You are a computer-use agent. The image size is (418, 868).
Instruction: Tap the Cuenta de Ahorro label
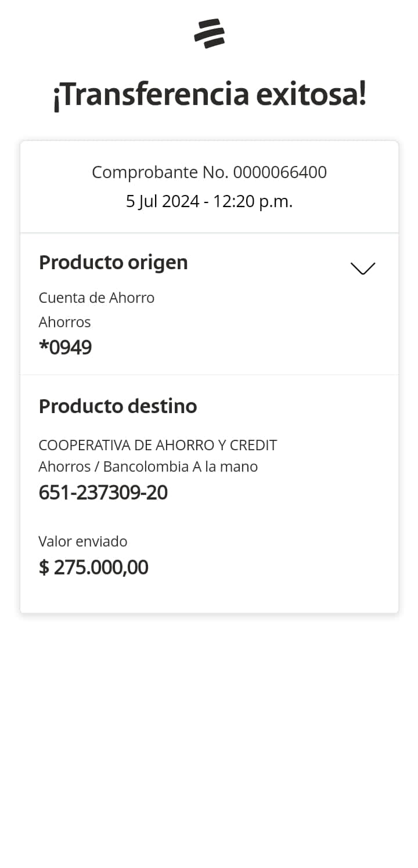click(x=96, y=298)
